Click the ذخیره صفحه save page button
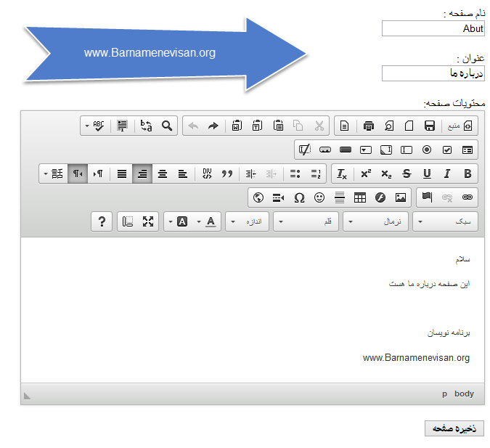 pyautogui.click(x=454, y=428)
